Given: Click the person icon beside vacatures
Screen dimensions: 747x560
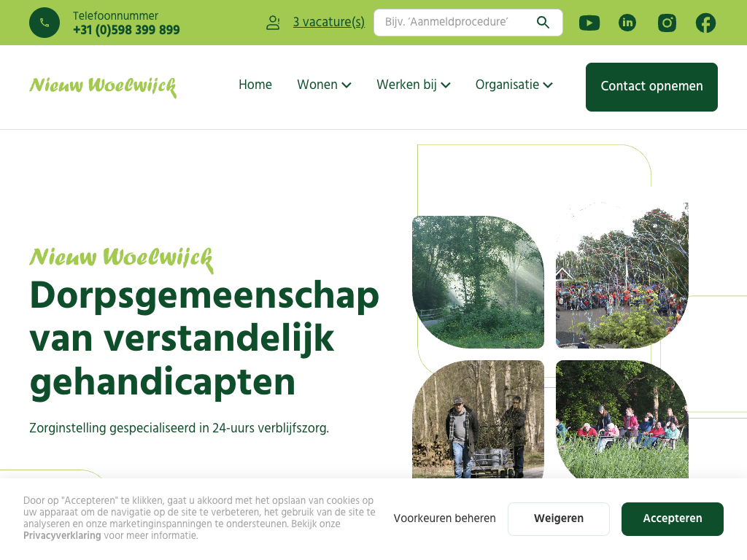Looking at the screenshot, I should 274,23.
